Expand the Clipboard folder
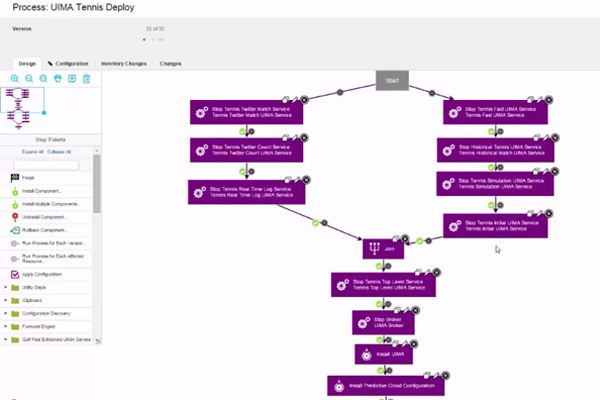Image resolution: width=600 pixels, height=400 pixels. (5, 300)
